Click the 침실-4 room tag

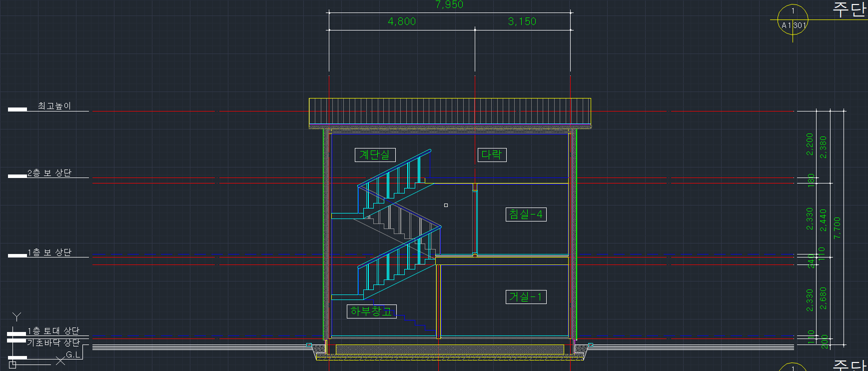pos(526,214)
